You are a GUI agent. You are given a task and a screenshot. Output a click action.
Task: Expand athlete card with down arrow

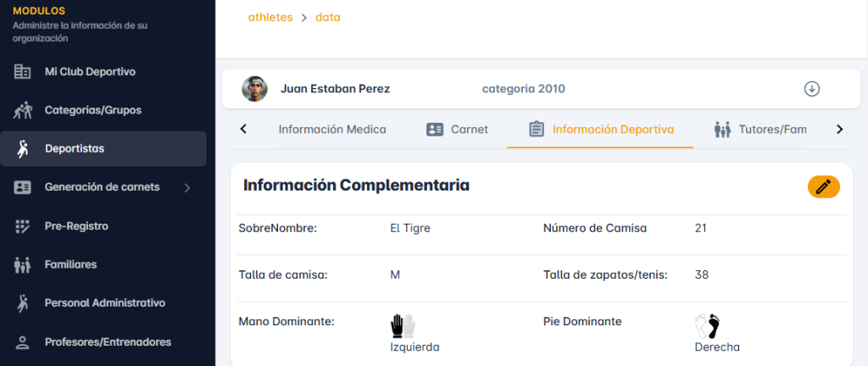pos(811,89)
